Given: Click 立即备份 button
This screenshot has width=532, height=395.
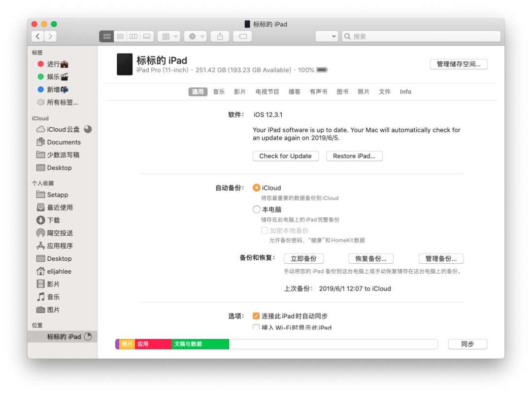Looking at the screenshot, I should pyautogui.click(x=303, y=258).
